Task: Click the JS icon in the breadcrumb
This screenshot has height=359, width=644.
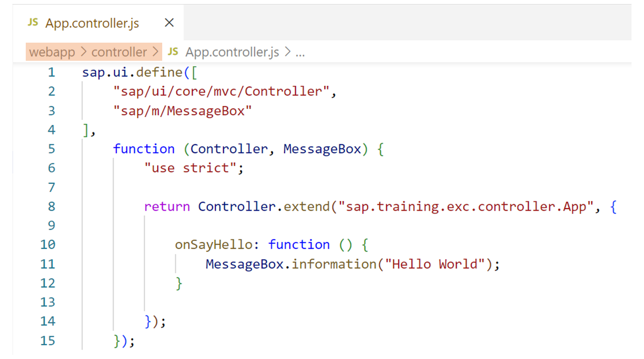Action: pos(173,52)
